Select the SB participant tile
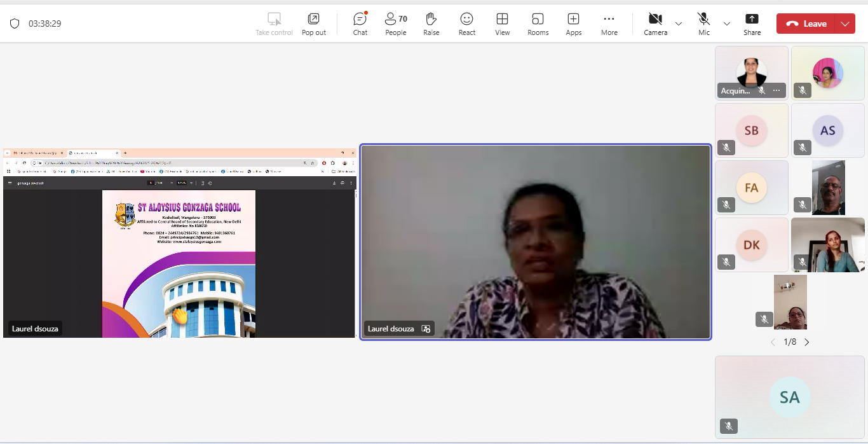This screenshot has height=444, width=868. (752, 130)
